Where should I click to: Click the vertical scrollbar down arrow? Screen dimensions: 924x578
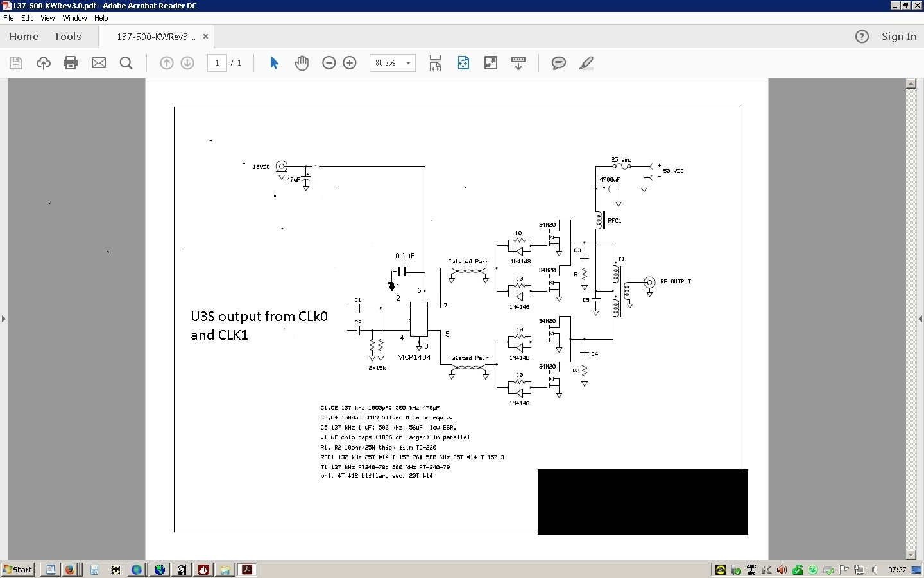tap(911, 554)
